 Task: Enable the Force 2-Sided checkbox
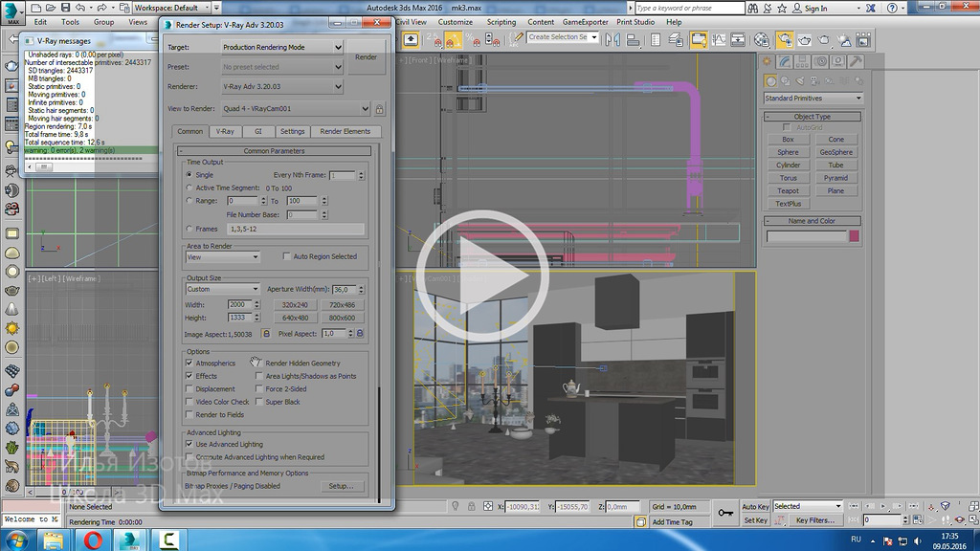[x=258, y=388]
